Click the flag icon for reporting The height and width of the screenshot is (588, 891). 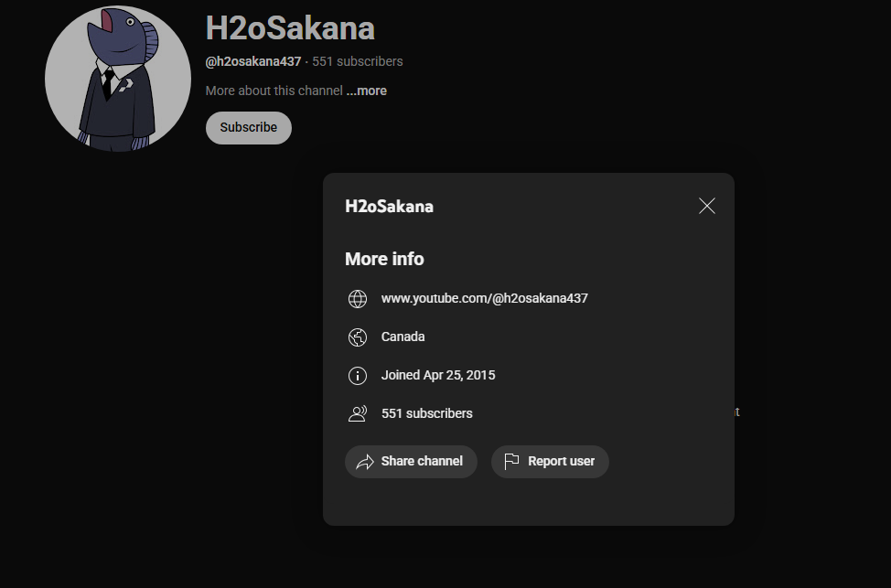pos(511,462)
